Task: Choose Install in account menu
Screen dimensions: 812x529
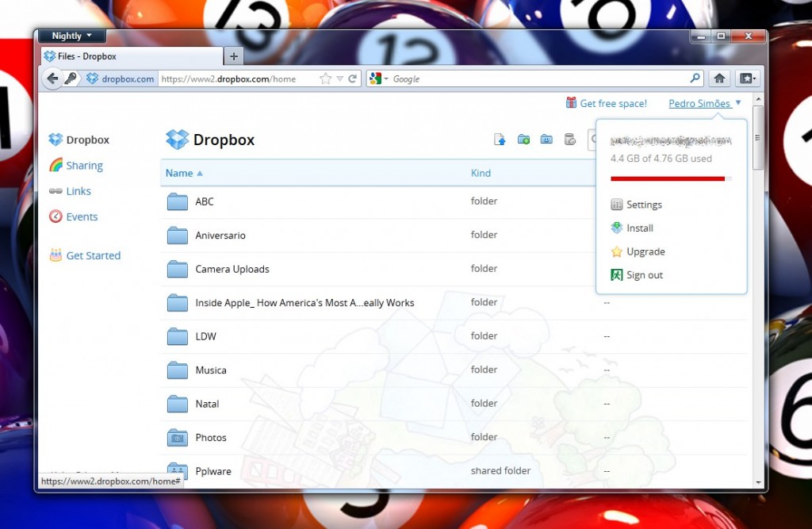Action: [640, 228]
